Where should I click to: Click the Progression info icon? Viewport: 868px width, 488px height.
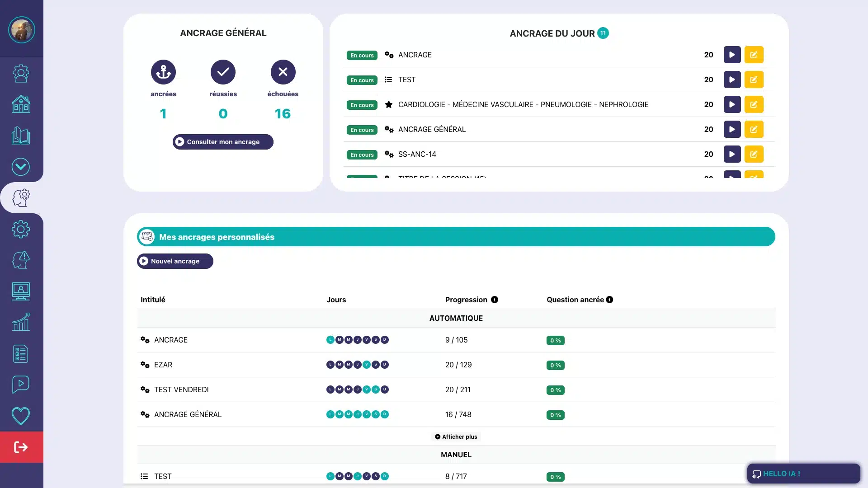(x=495, y=300)
